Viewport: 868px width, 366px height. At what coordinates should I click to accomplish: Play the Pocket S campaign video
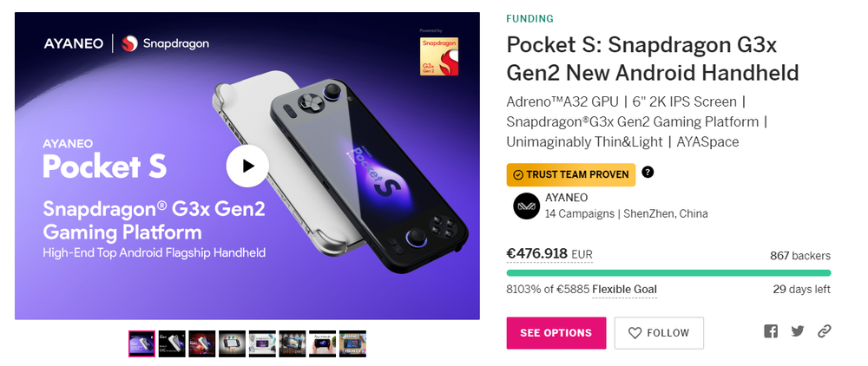247,166
